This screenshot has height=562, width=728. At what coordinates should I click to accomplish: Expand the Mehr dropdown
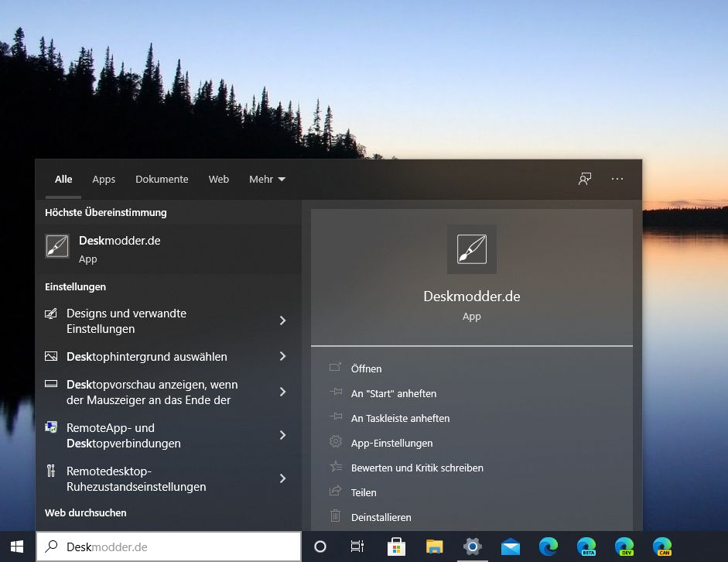(x=267, y=180)
